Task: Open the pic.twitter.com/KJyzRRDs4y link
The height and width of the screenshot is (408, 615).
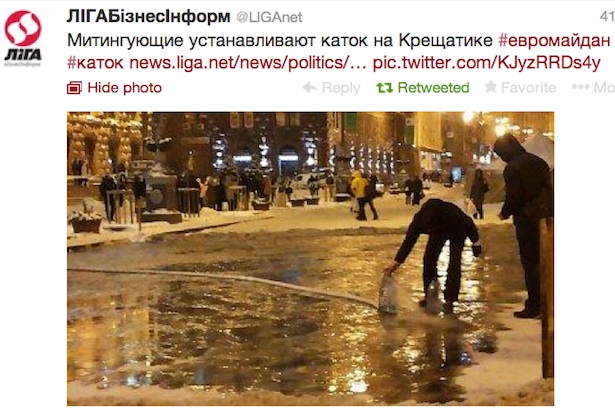Action: (486, 63)
